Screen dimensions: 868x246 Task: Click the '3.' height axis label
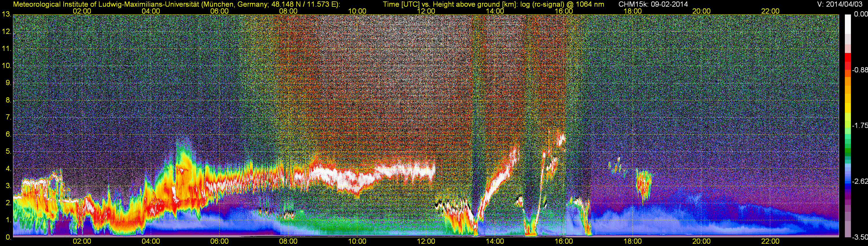pyautogui.click(x=8, y=186)
